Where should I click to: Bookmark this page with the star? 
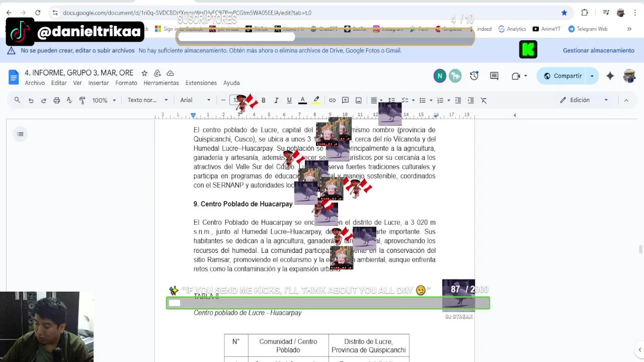coord(564,13)
